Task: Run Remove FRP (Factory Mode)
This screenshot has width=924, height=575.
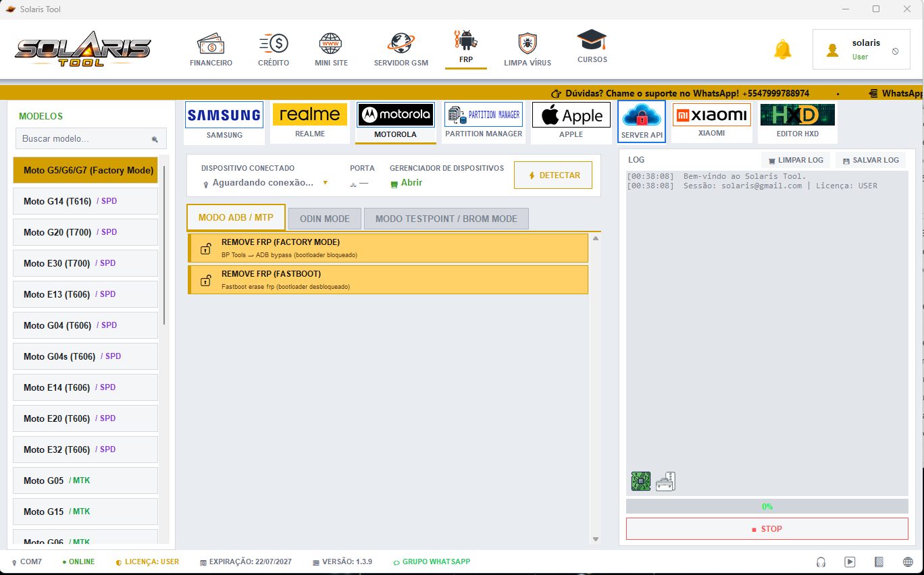Action: (388, 248)
